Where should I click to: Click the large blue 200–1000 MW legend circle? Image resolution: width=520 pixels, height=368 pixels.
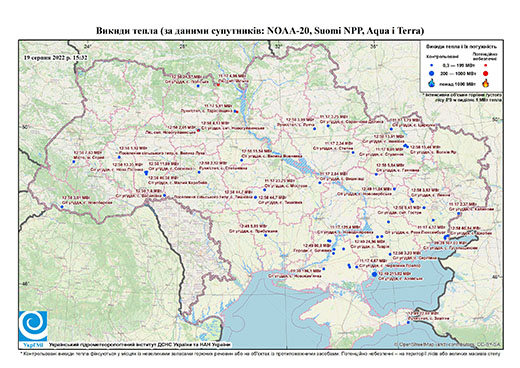pos(432,73)
